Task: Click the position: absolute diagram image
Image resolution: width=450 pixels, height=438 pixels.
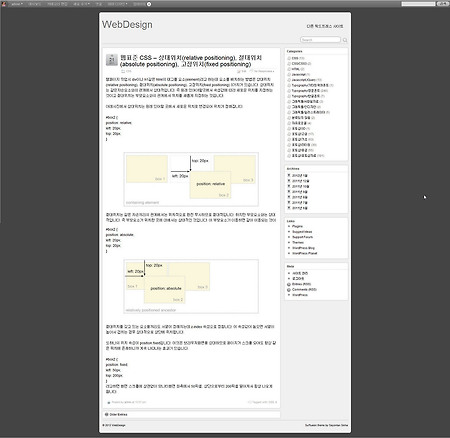Action: [x=191, y=286]
